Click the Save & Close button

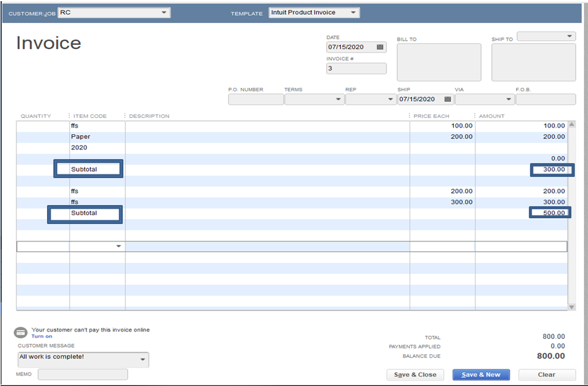pos(415,375)
